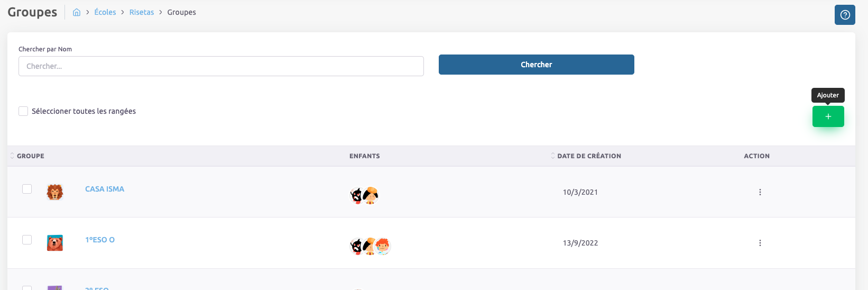Open the action menu for 1ºESO O

[760, 243]
